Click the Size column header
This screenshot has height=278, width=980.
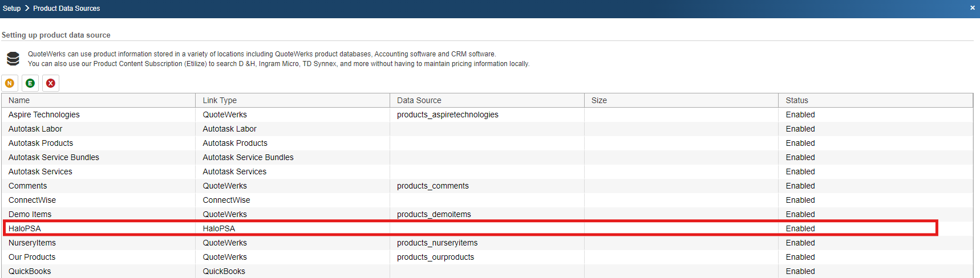pos(599,100)
